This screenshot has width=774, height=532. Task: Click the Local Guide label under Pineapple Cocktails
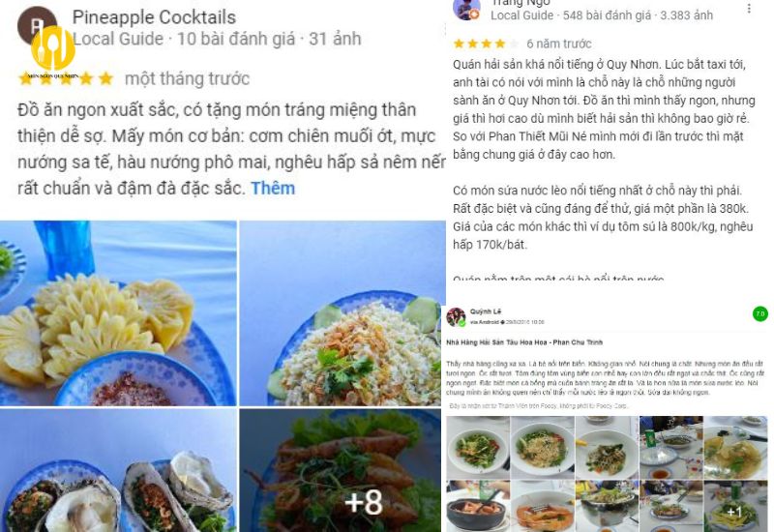tap(117, 39)
